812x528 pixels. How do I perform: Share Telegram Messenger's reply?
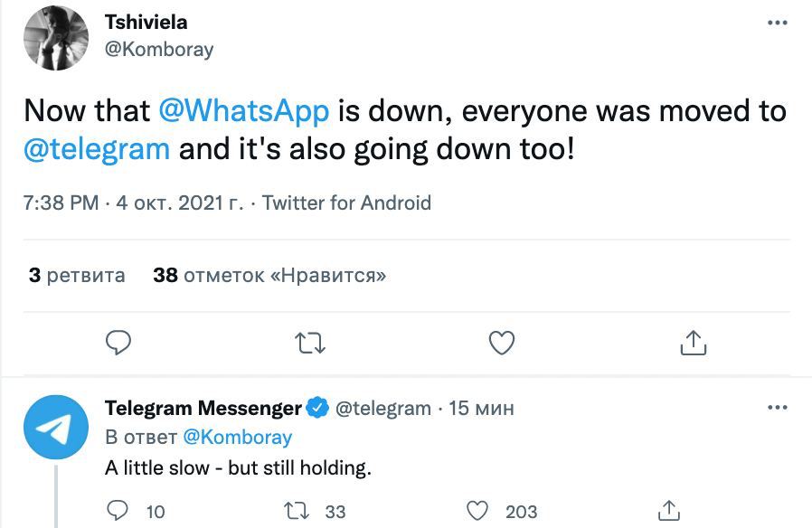pos(668,511)
